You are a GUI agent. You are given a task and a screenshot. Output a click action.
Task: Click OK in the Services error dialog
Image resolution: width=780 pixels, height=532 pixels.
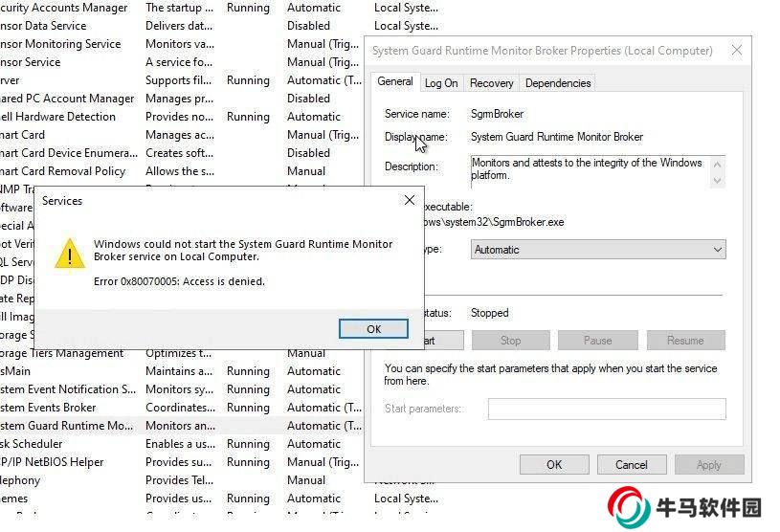(373, 328)
